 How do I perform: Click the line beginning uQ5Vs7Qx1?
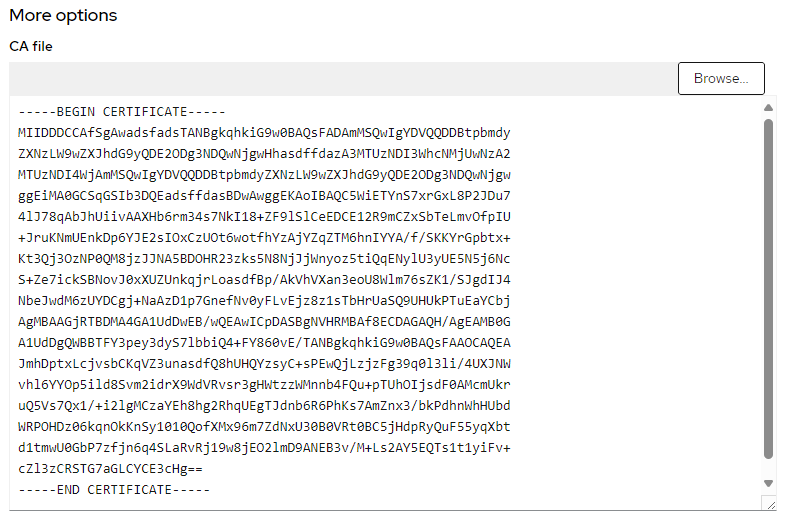click(x=264, y=406)
